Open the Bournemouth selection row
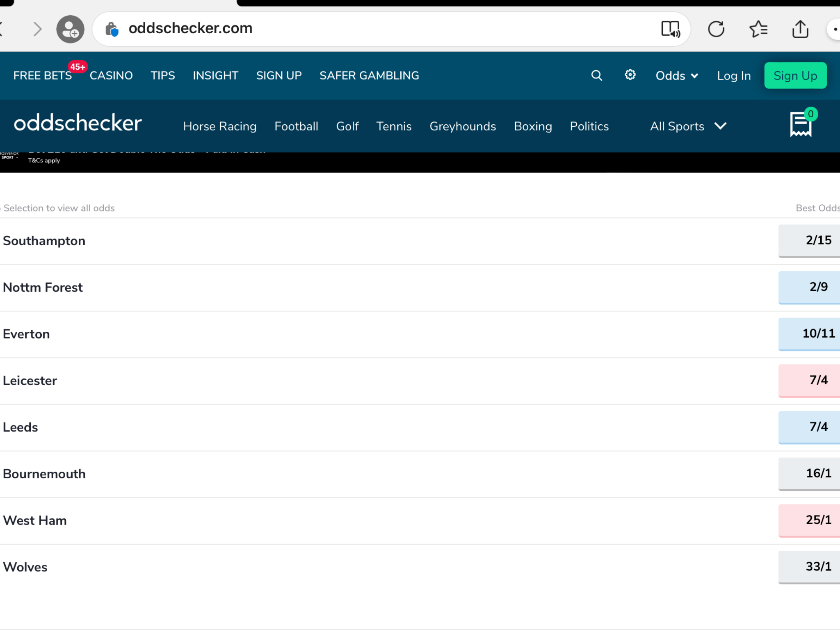Viewport: 840px width, 630px height. click(x=420, y=474)
